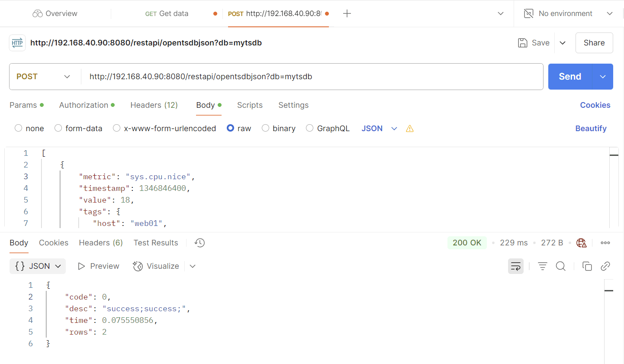624x364 pixels.
Task: Switch to the Overview tab
Action: pyautogui.click(x=55, y=13)
